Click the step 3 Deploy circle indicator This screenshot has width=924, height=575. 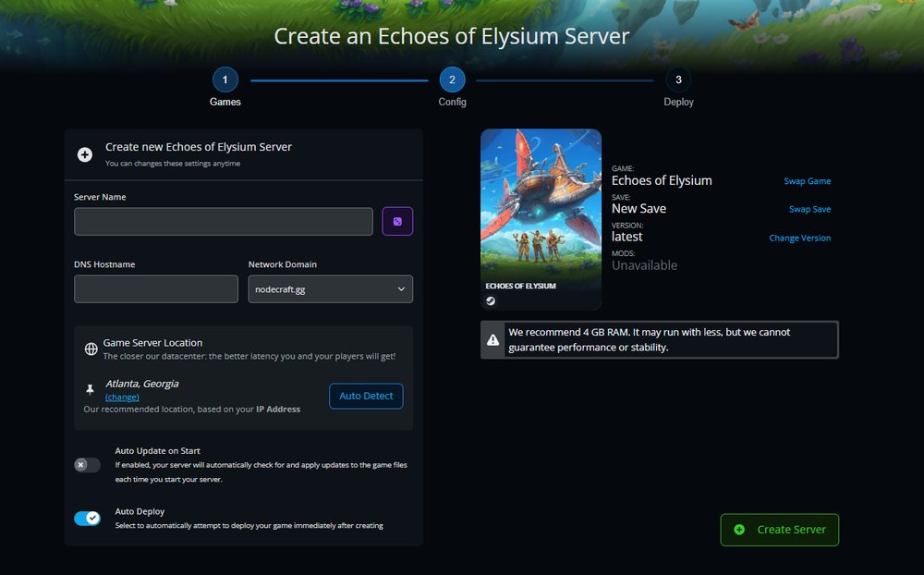pos(678,80)
